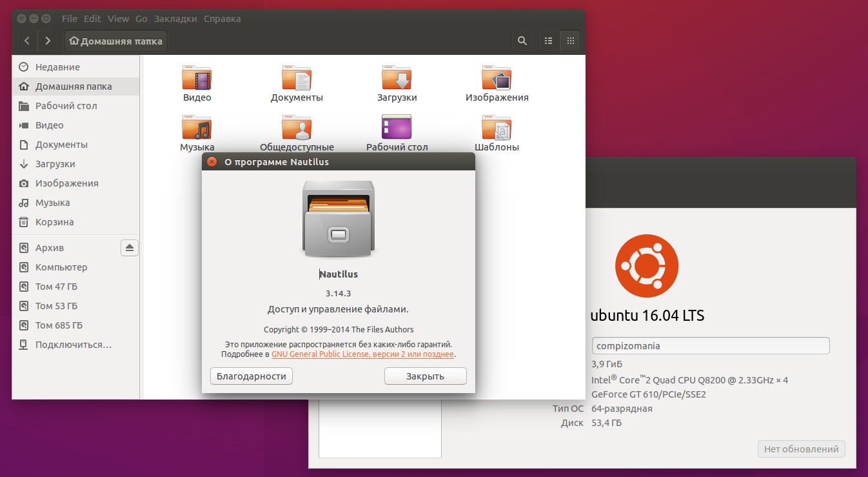Select Видео in the sidebar
The width and height of the screenshot is (868, 477).
75,125
